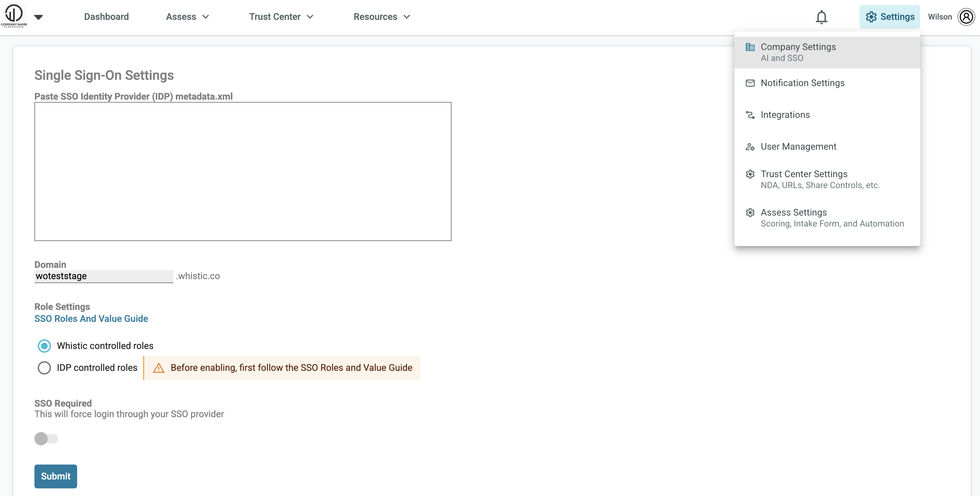980x496 pixels.
Task: Click the company logo icon
Action: (14, 16)
